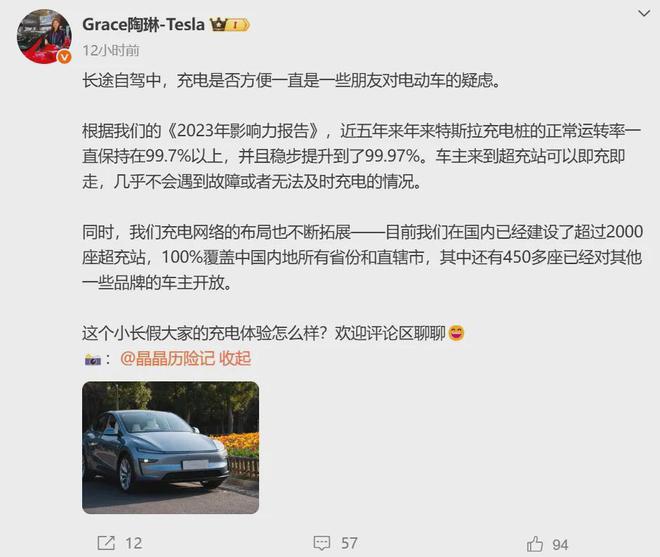Click the laughing emoji after 聊聊
Viewport: 660px width, 557px height.
point(456,333)
